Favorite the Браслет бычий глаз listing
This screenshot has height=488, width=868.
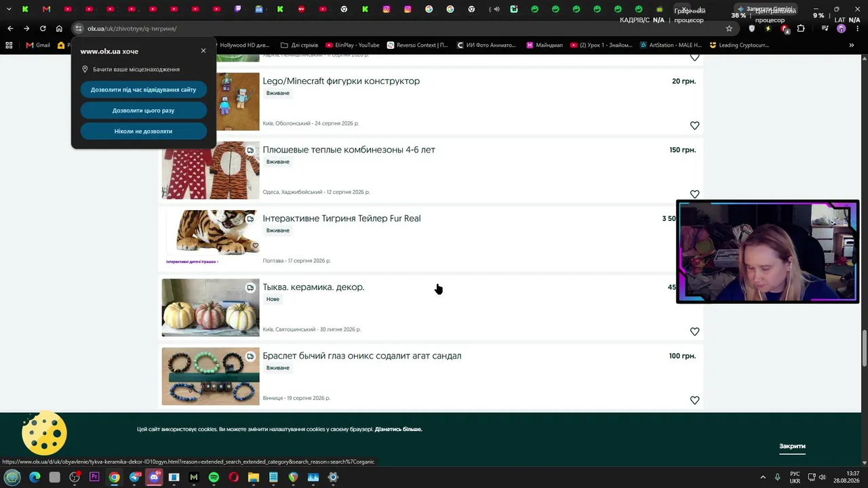tap(694, 400)
